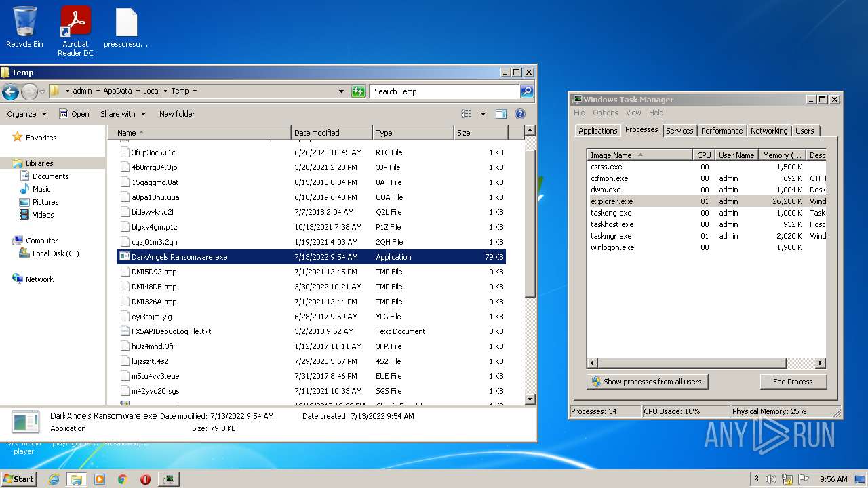Viewport: 868px width, 488px height.
Task: Open the Recycle Bin desktop icon
Action: (x=24, y=27)
